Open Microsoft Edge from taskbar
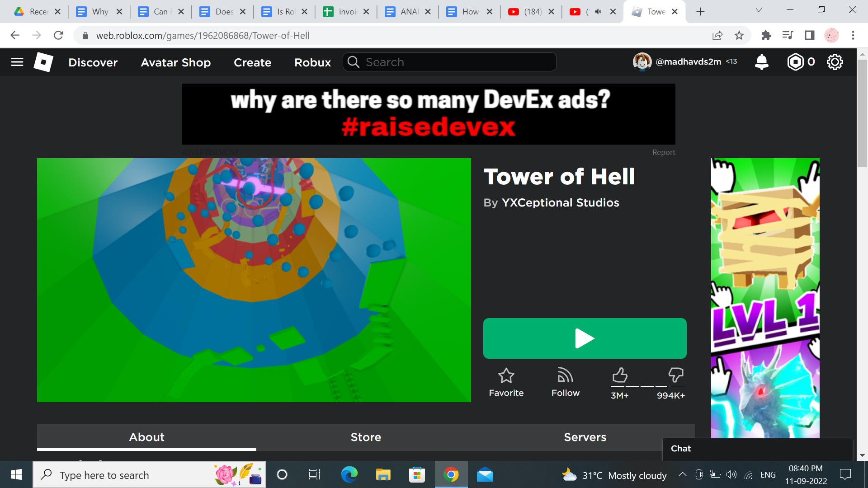Viewport: 868px width, 488px height. tap(349, 474)
